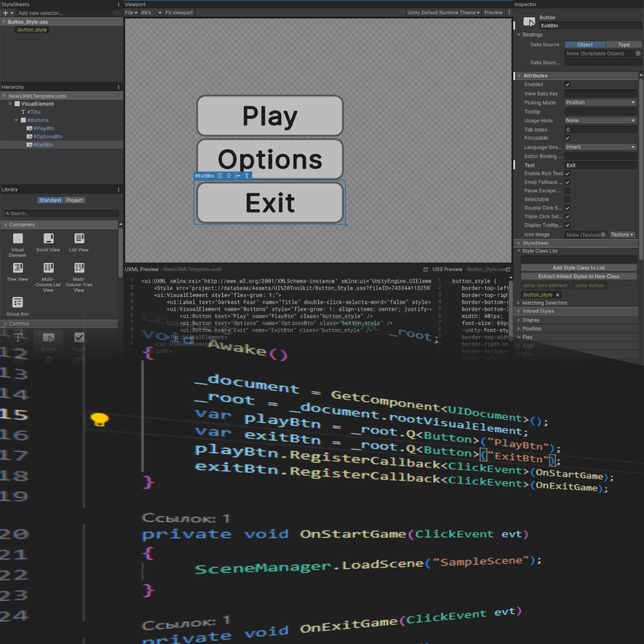
Task: Open the StyleSheets panel kebab menu
Action: (x=119, y=5)
